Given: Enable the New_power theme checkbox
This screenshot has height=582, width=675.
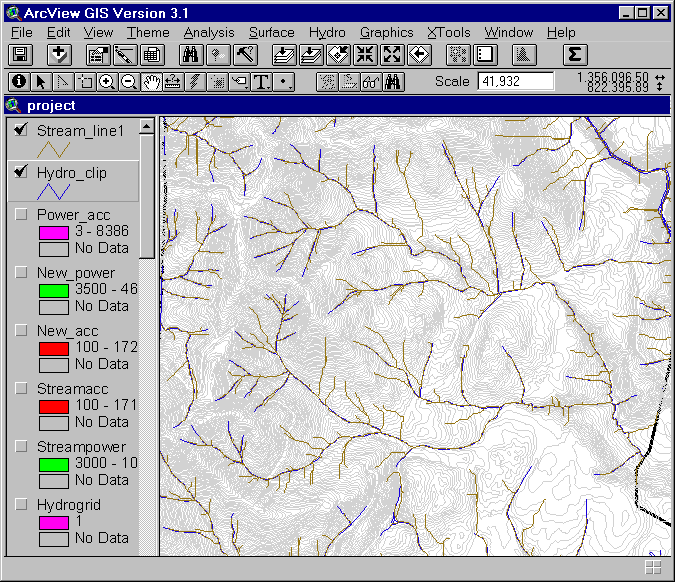Looking at the screenshot, I should click(21, 272).
